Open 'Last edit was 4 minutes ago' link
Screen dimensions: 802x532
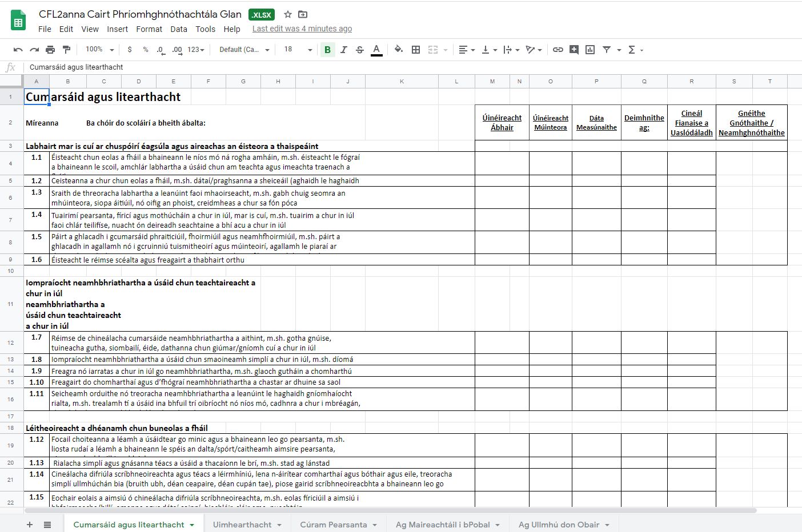[302, 29]
